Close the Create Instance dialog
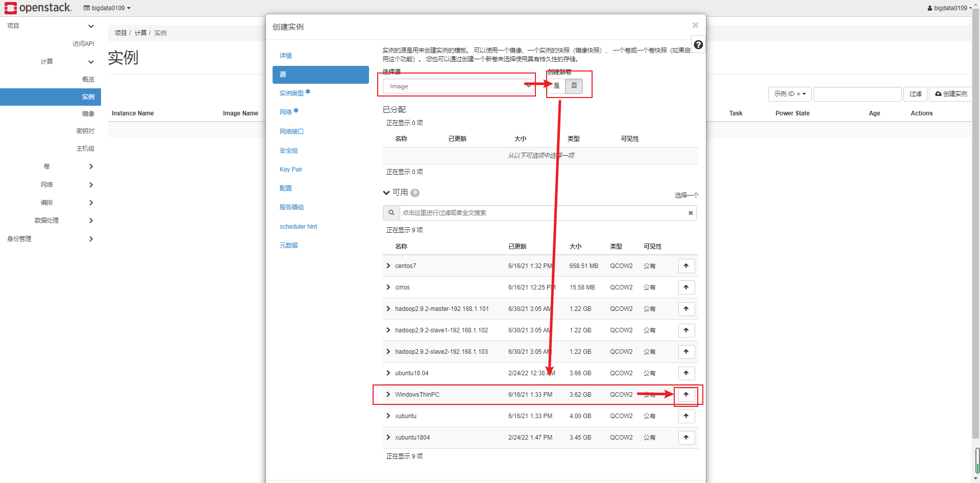This screenshot has width=980, height=483. [x=695, y=25]
